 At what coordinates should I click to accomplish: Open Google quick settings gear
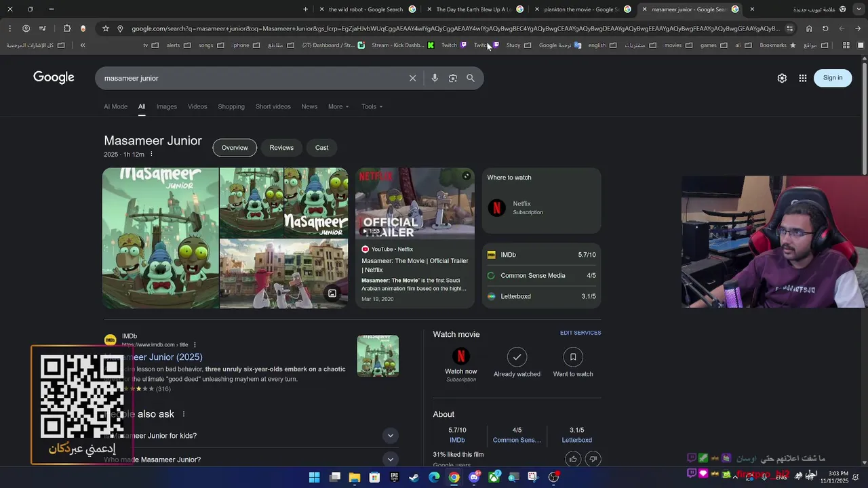tap(782, 78)
